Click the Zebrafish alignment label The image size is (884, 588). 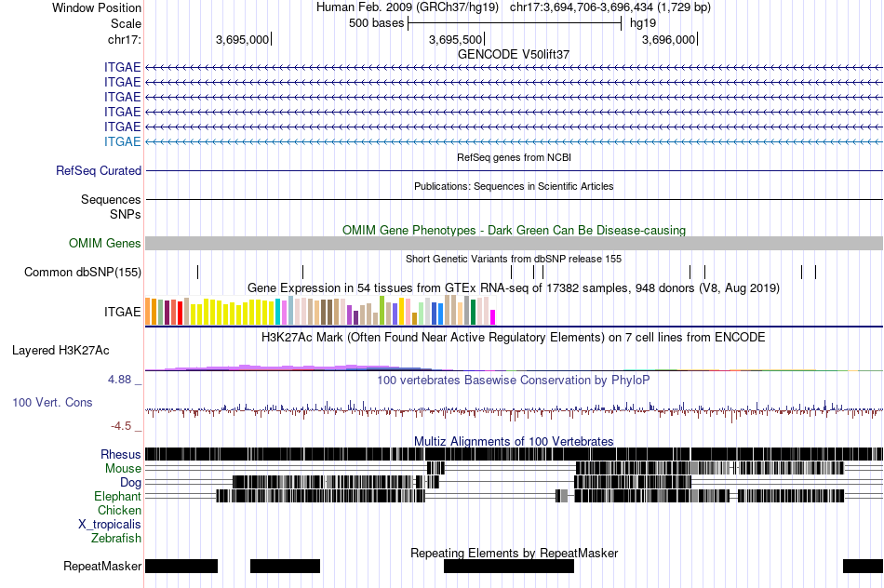click(116, 539)
